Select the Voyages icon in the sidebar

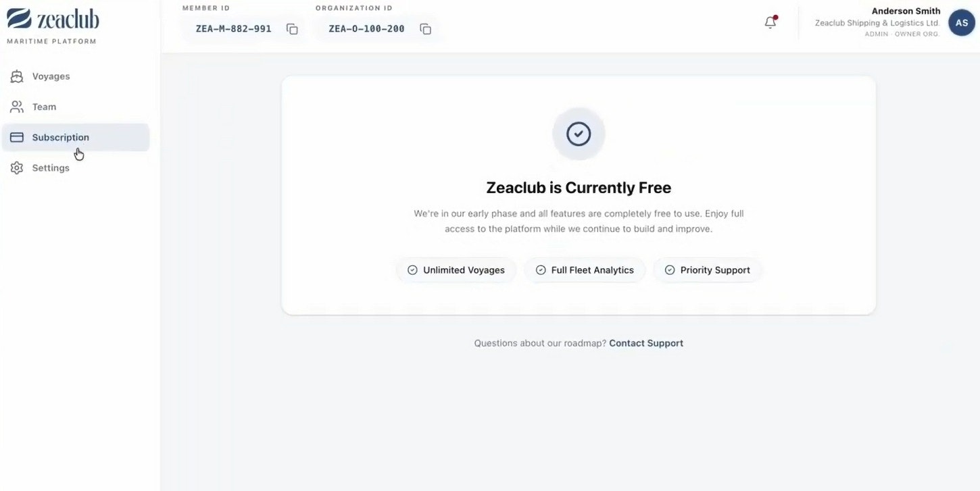click(x=17, y=76)
